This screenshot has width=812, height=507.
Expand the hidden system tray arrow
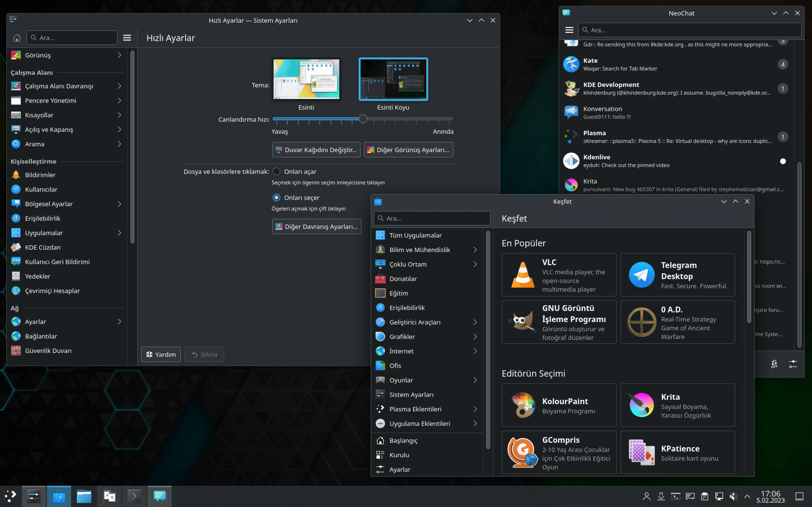coord(747,496)
